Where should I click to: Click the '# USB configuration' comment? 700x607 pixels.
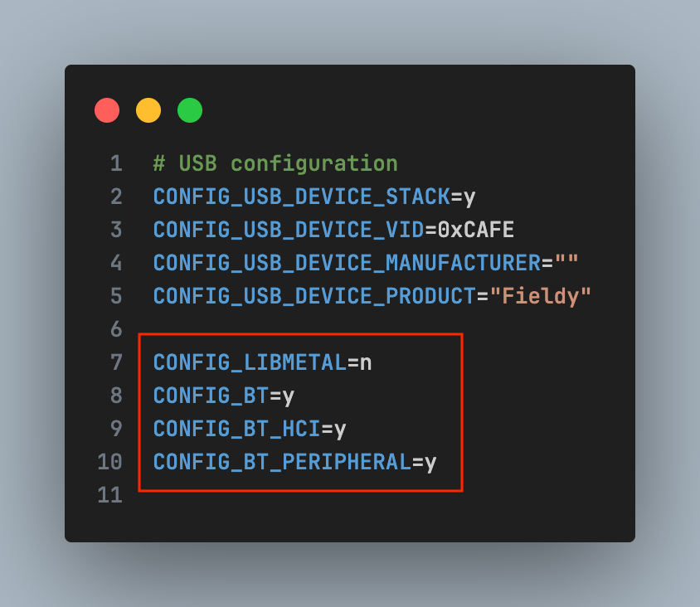(x=275, y=163)
